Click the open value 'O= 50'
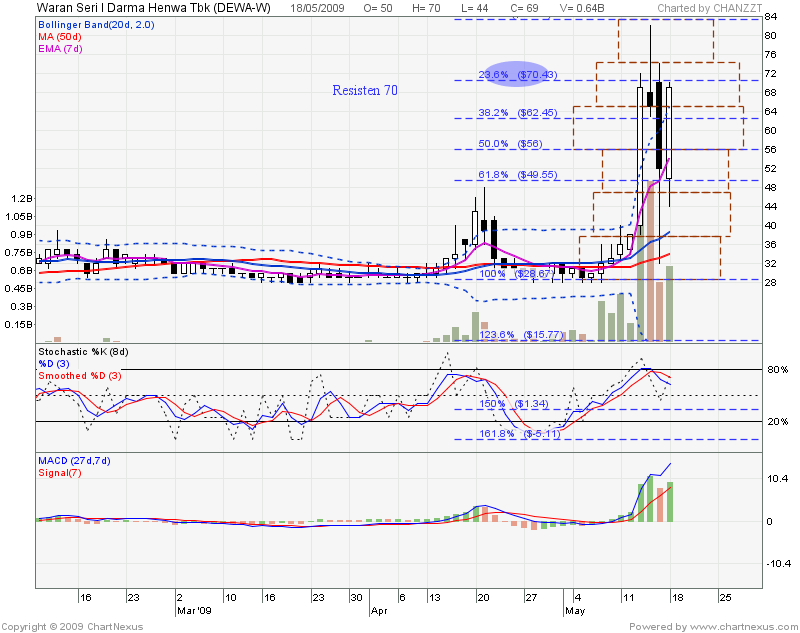The image size is (800, 633). click(378, 8)
